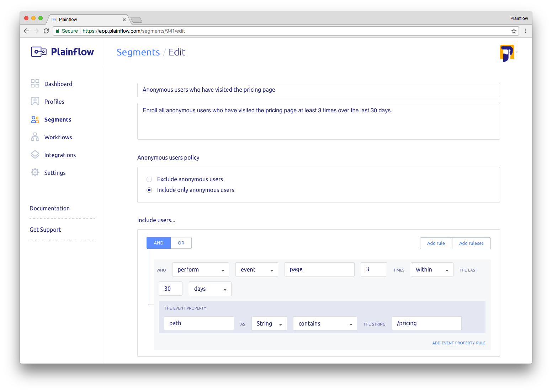Click the Secure padlock icon
Screen dimensions: 552x392
[x=58, y=31]
